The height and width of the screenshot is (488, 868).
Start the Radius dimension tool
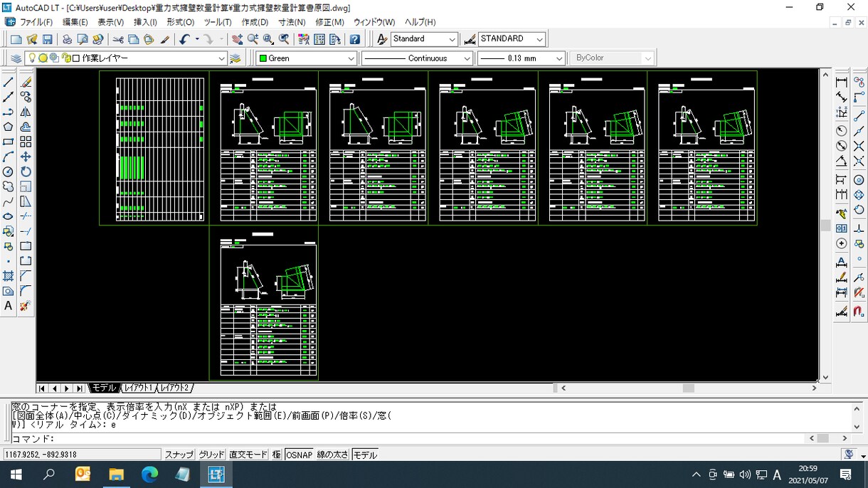pos(842,130)
